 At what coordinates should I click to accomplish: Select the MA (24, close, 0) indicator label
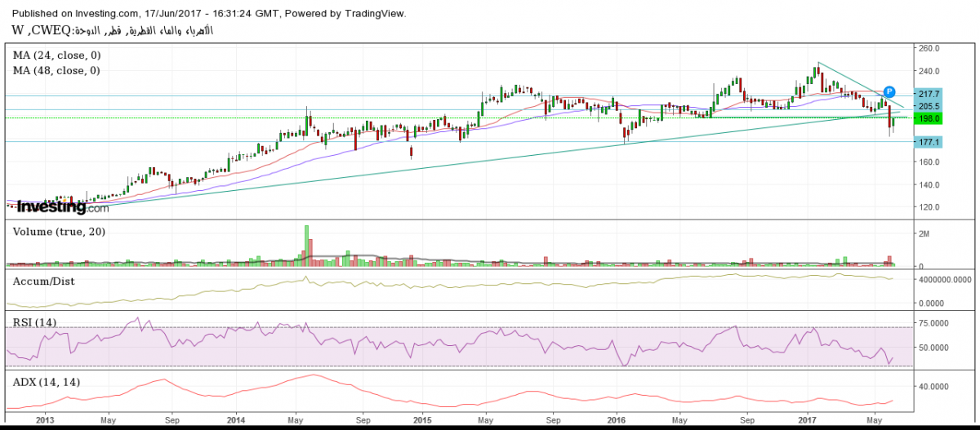pyautogui.click(x=56, y=56)
